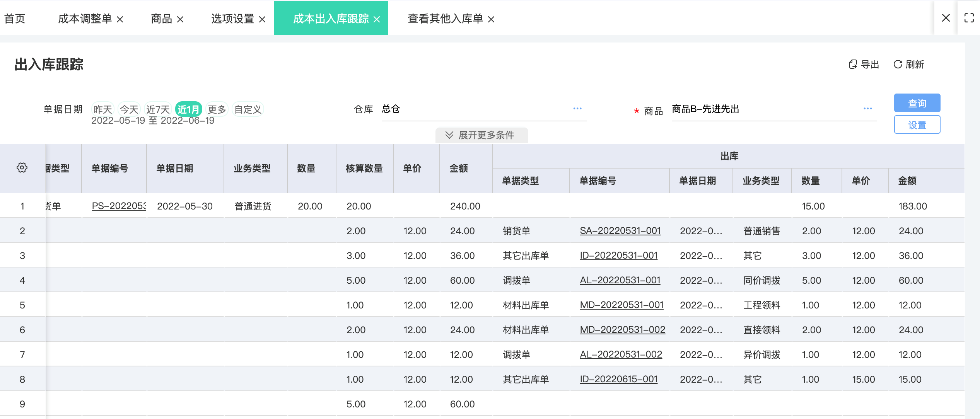Expand more conditions 展开更多条件
This screenshot has height=419, width=980.
pyautogui.click(x=481, y=135)
